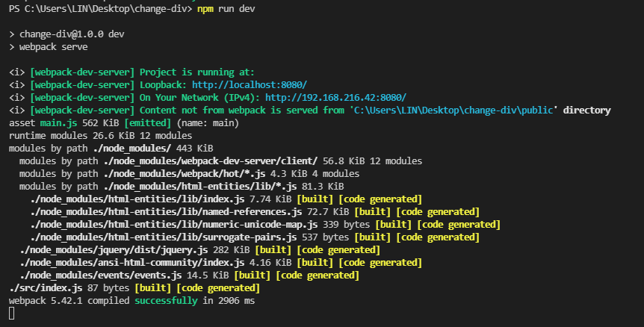Click '2906 ms' compile time

[237, 301]
